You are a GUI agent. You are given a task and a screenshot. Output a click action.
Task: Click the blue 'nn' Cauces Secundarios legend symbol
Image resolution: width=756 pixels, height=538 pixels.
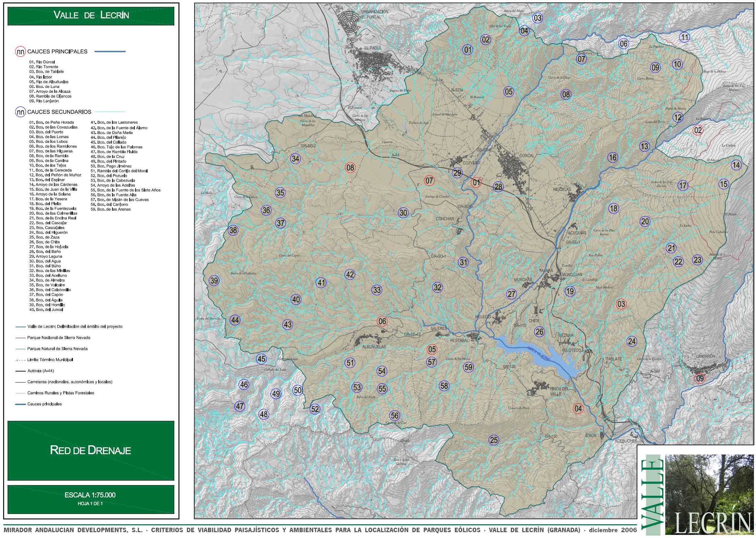pyautogui.click(x=20, y=112)
